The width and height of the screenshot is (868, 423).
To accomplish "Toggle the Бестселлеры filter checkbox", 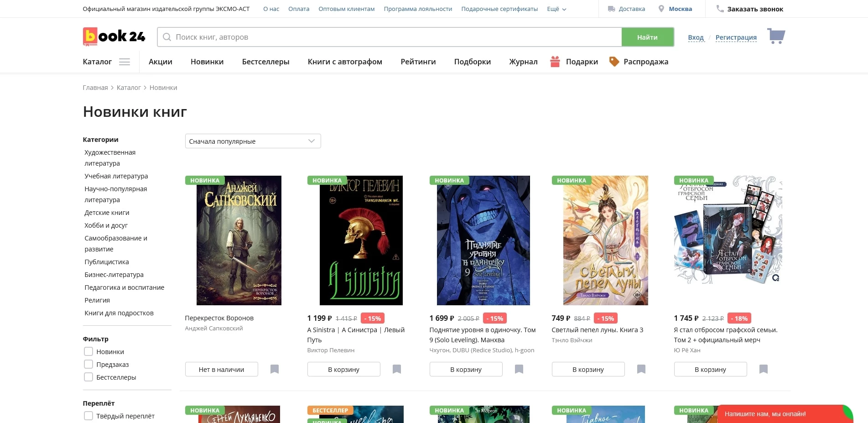I will (88, 377).
